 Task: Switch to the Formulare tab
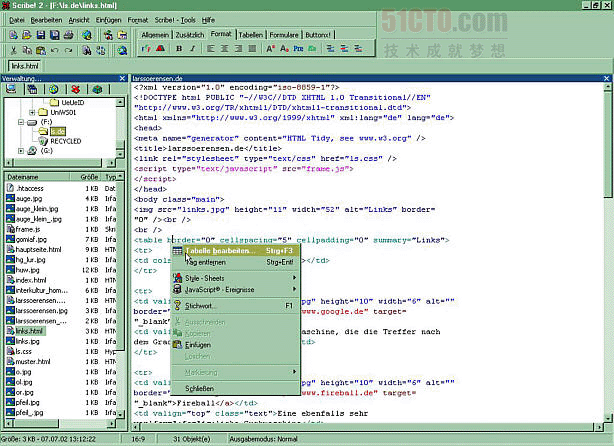(x=284, y=35)
